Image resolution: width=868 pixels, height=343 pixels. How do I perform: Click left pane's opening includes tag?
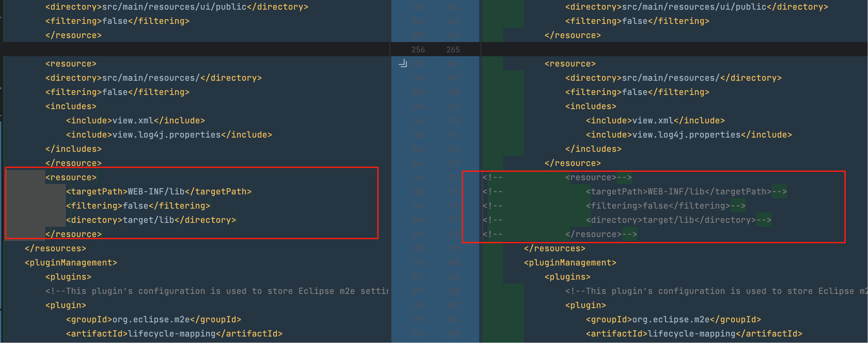click(x=71, y=107)
